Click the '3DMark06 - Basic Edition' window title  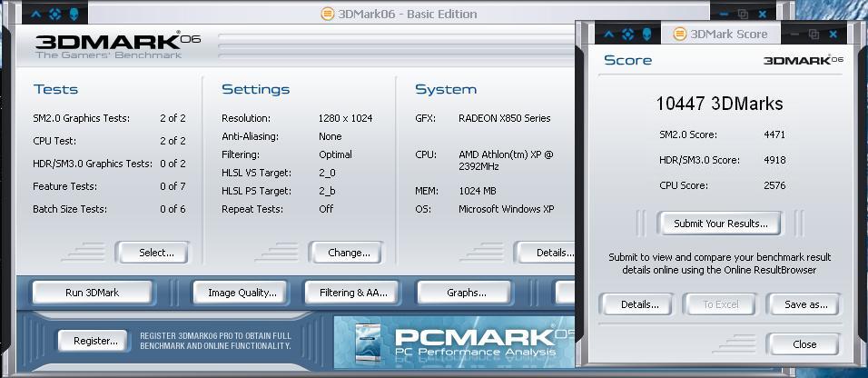pos(408,14)
